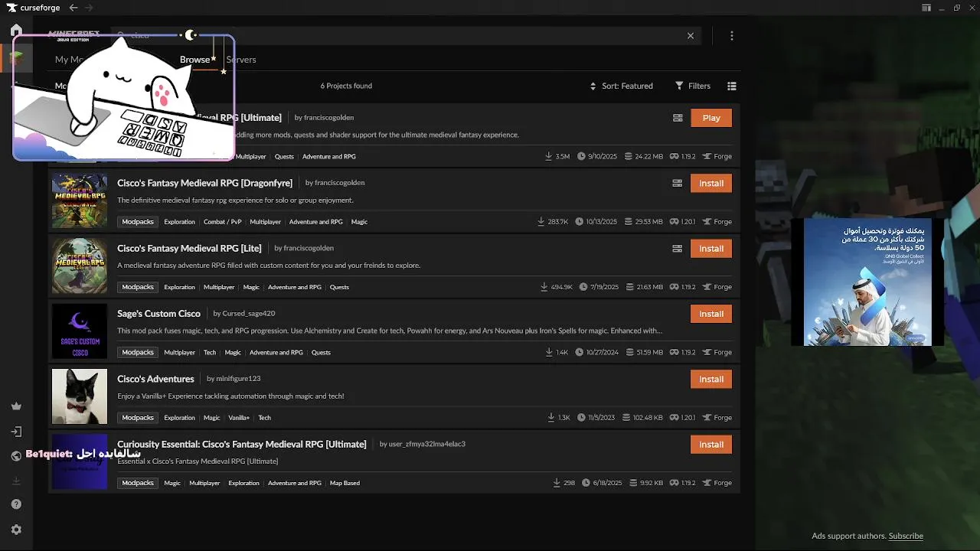Image resolution: width=980 pixels, height=551 pixels.
Task: Open the three-dot options menu
Action: [x=732, y=36]
